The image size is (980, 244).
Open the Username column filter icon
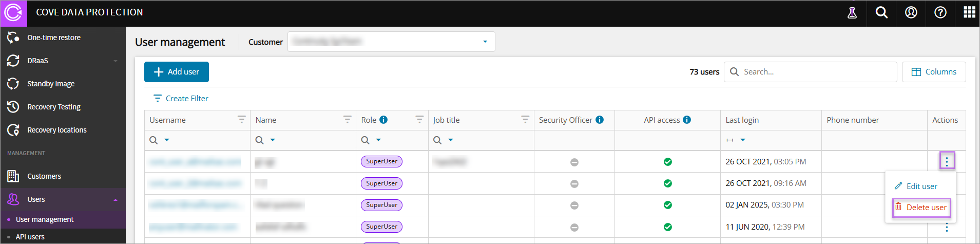pos(241,119)
